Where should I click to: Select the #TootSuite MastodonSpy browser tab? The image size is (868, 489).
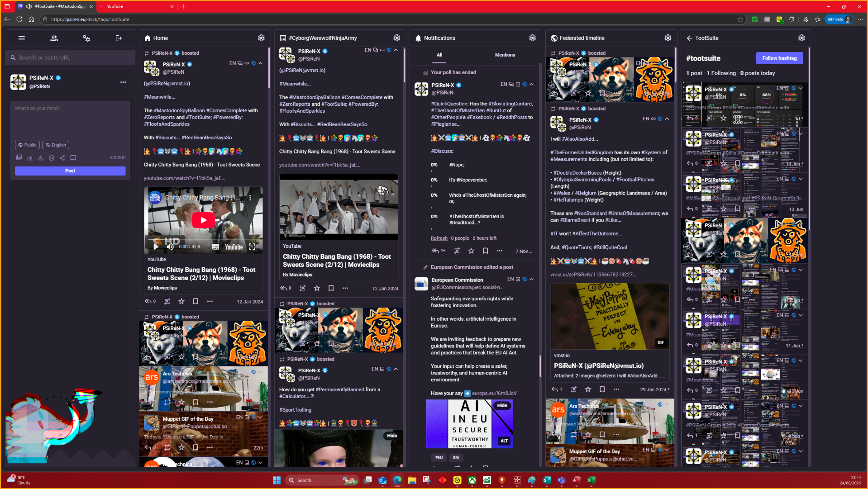pyautogui.click(x=55, y=6)
